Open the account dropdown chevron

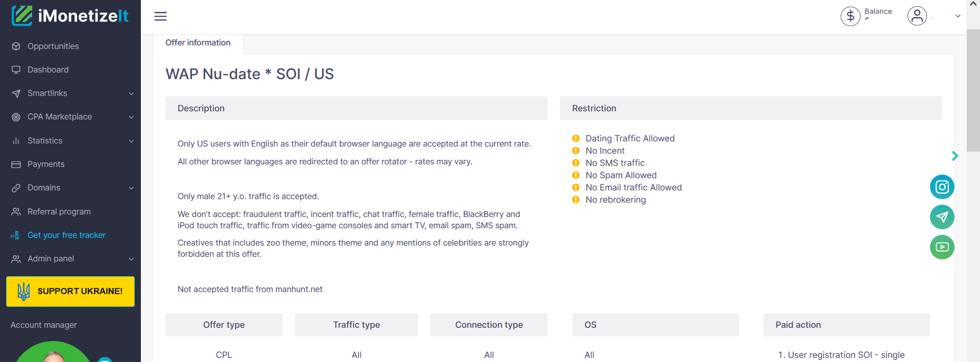point(958,16)
